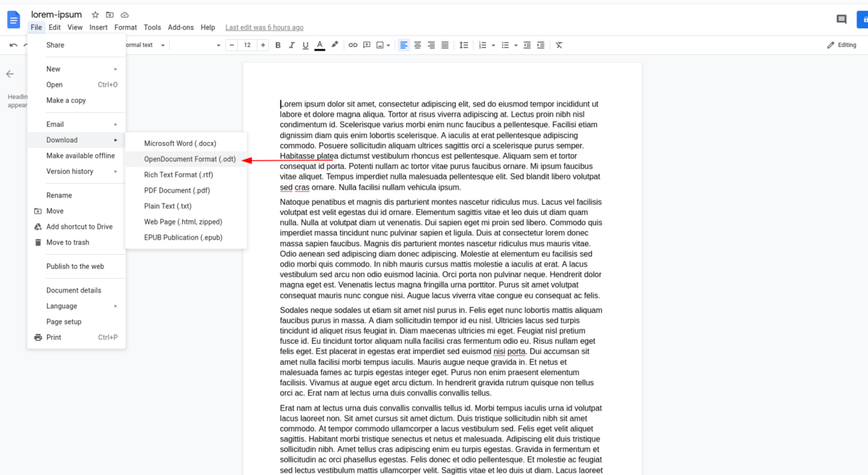Expand the New submenu
Viewport: 868px width, 475px height.
pos(77,69)
